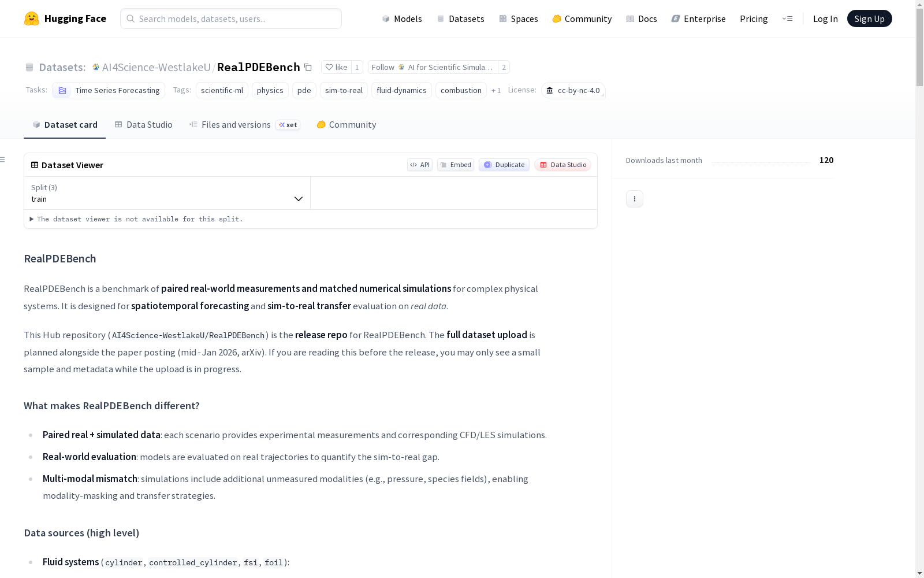Open the Split train dropdown
Screen dimensions: 924x578
pos(167,193)
